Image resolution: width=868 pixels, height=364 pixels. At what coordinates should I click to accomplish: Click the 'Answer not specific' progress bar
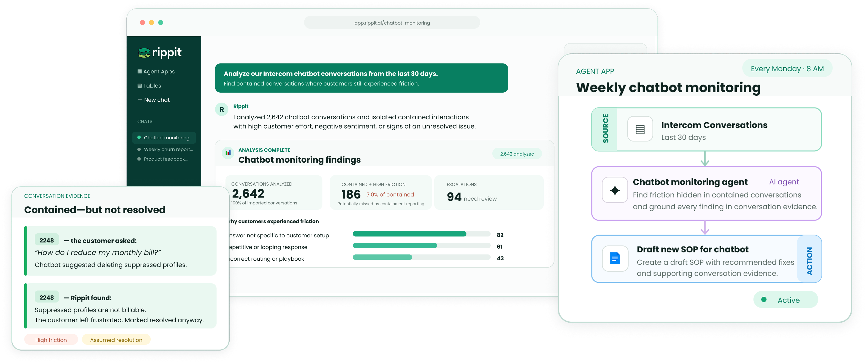[421, 234]
